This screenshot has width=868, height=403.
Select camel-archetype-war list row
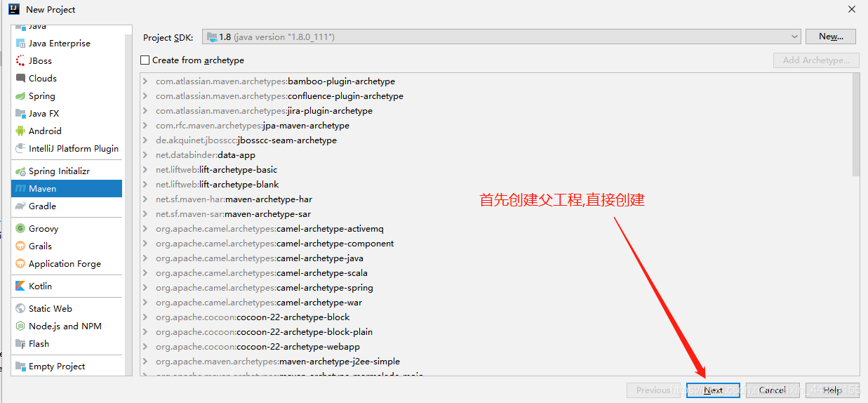pos(495,303)
